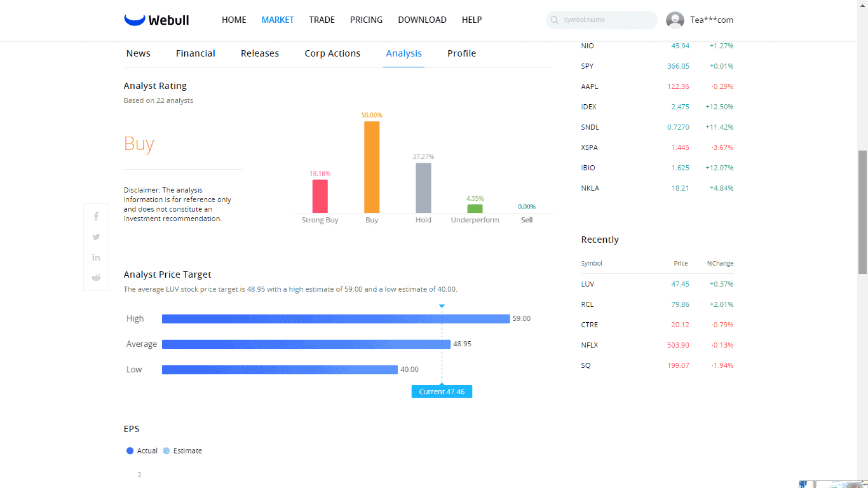Open the TRADE menu

coord(322,20)
